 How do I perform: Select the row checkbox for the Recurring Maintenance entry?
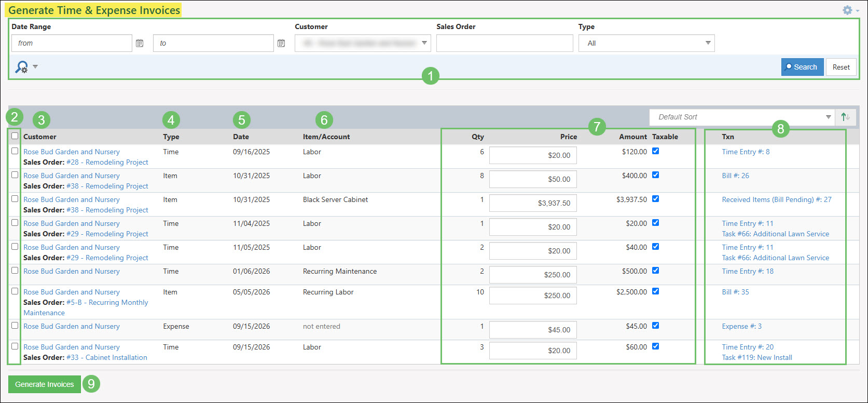[15, 271]
